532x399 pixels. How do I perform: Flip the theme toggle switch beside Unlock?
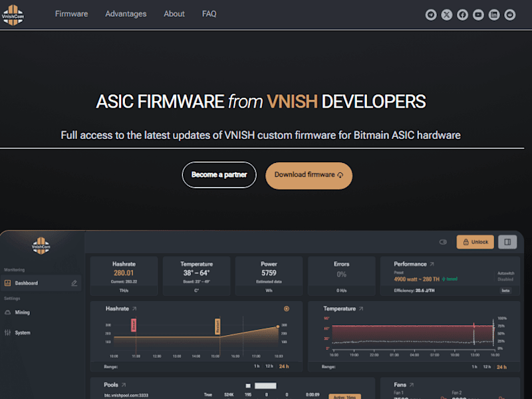coord(443,242)
